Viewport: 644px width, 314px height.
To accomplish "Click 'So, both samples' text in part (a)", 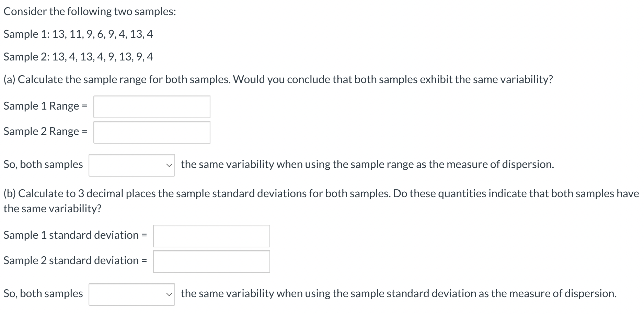I will pyautogui.click(x=43, y=164).
